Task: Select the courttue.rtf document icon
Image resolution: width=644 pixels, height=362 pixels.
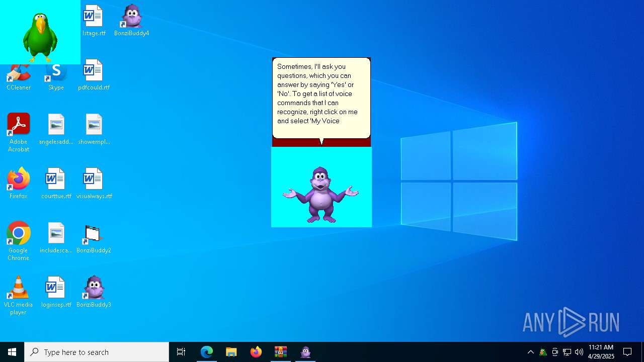Action: [56, 184]
